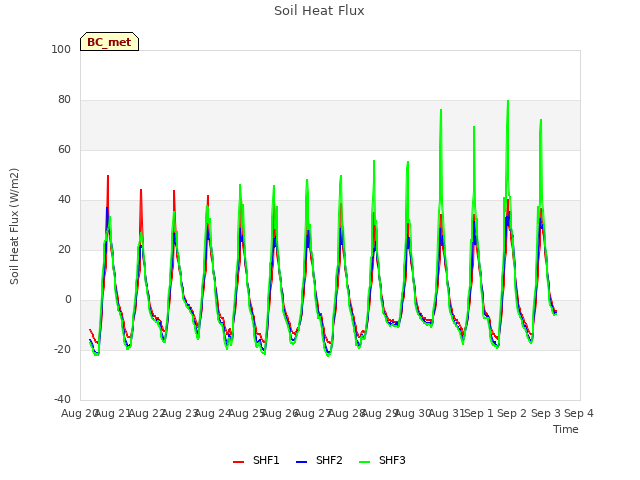Image resolution: width=640 pixels, height=480 pixels.
Task: Click the Soil Heat Flux (W/m2) axis title
Action: [14, 226]
